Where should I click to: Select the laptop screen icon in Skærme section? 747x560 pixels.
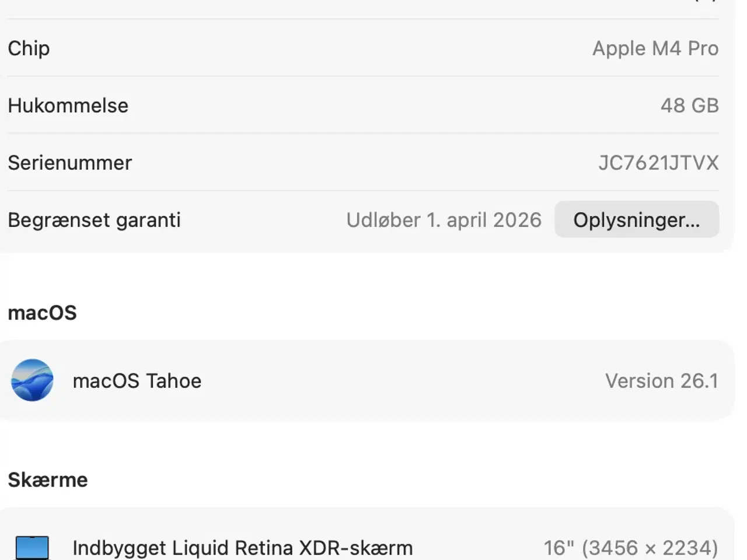click(33, 547)
